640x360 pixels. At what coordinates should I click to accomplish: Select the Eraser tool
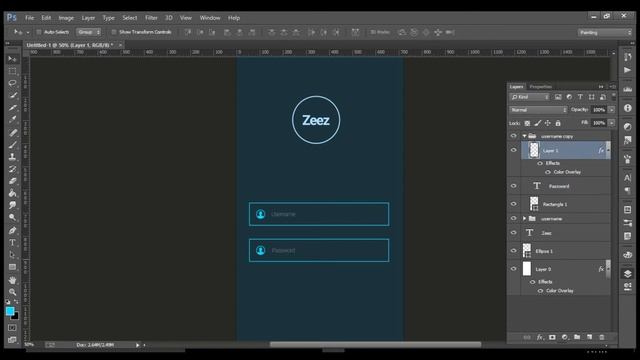pos(12,181)
